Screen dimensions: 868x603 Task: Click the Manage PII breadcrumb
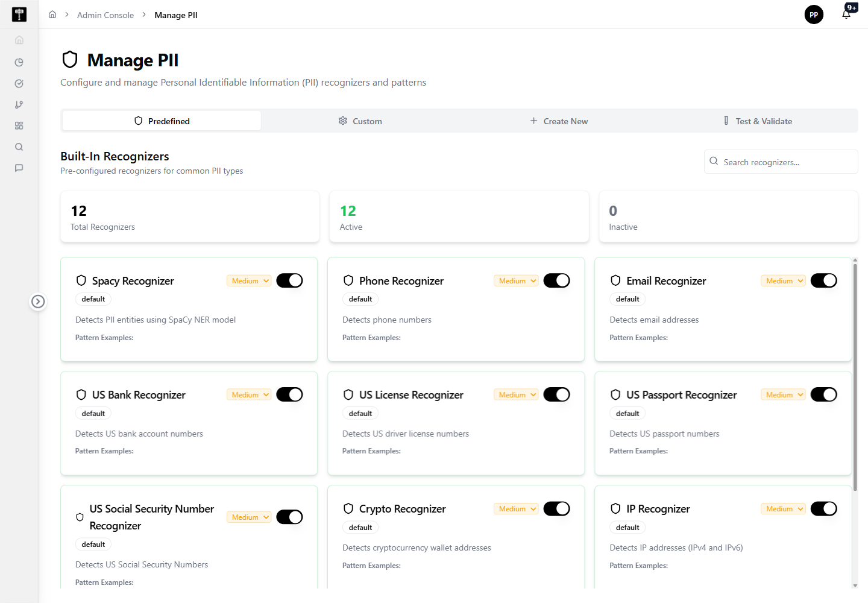pos(176,15)
